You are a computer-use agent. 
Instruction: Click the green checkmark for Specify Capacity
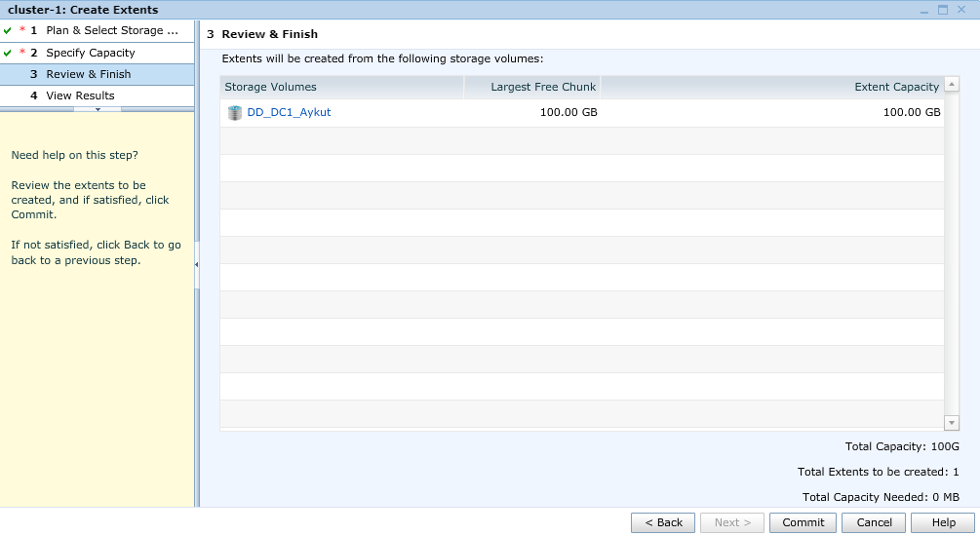[8, 53]
